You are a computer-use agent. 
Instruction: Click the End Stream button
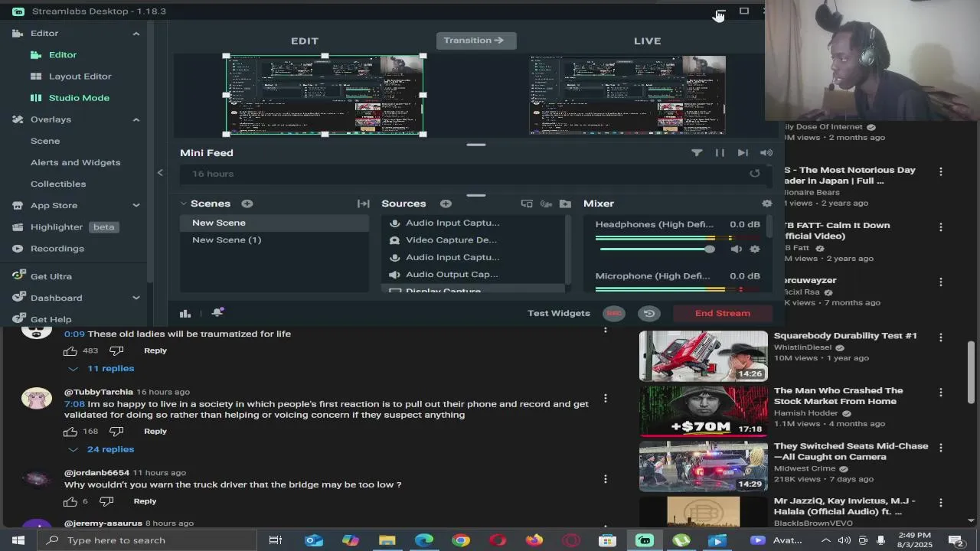pos(723,313)
